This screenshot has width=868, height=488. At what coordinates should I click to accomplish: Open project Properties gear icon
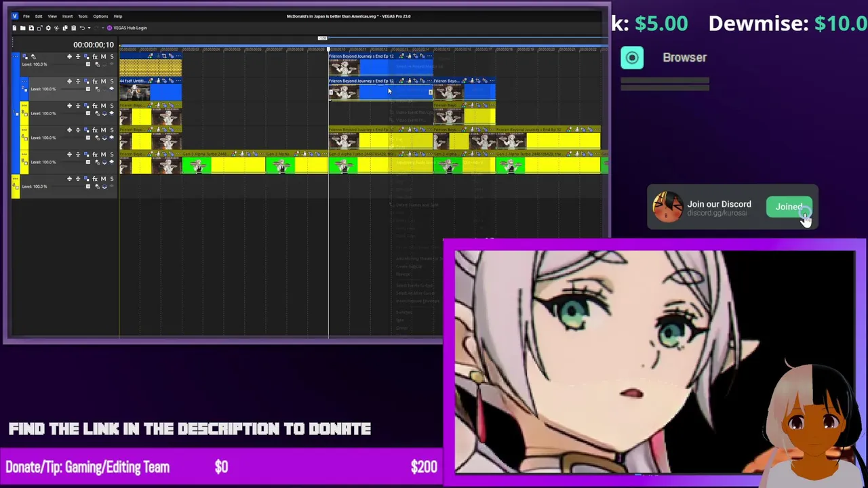[x=48, y=28]
